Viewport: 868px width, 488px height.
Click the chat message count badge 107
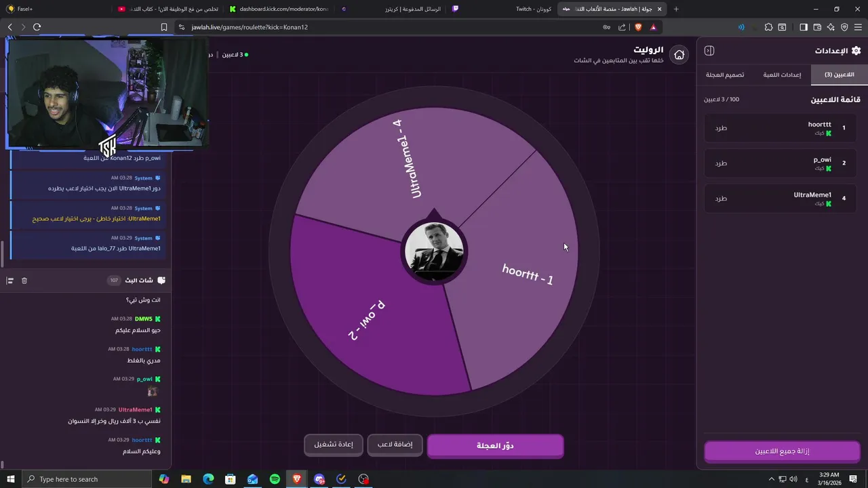(x=114, y=280)
